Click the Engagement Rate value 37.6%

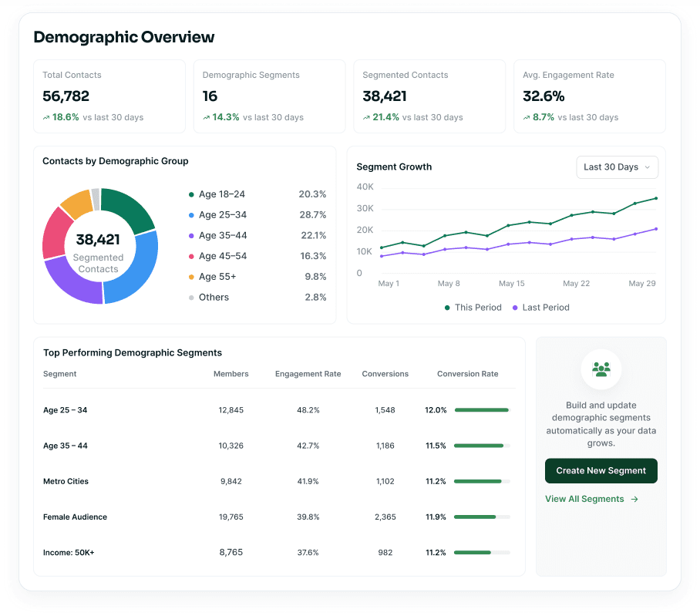(308, 553)
